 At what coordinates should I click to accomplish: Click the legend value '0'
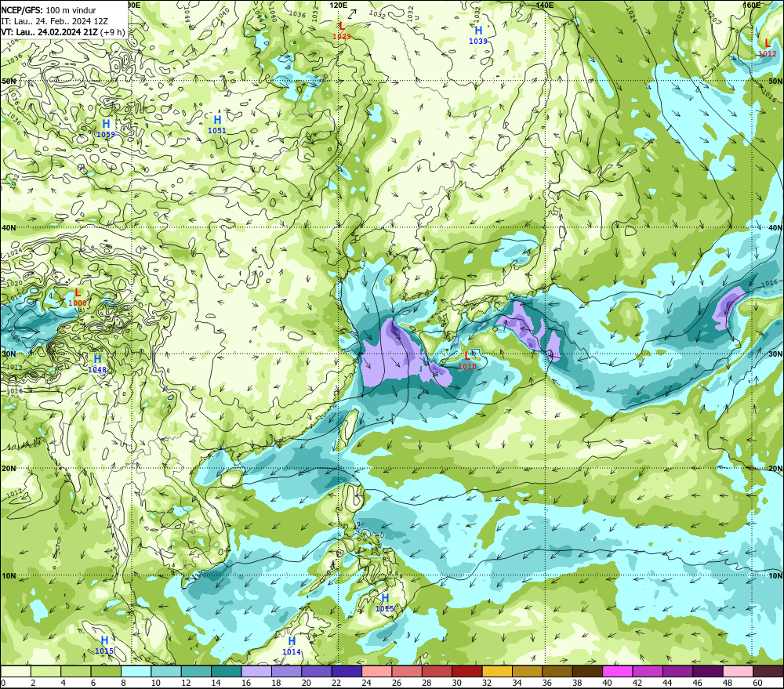click(x=3, y=683)
